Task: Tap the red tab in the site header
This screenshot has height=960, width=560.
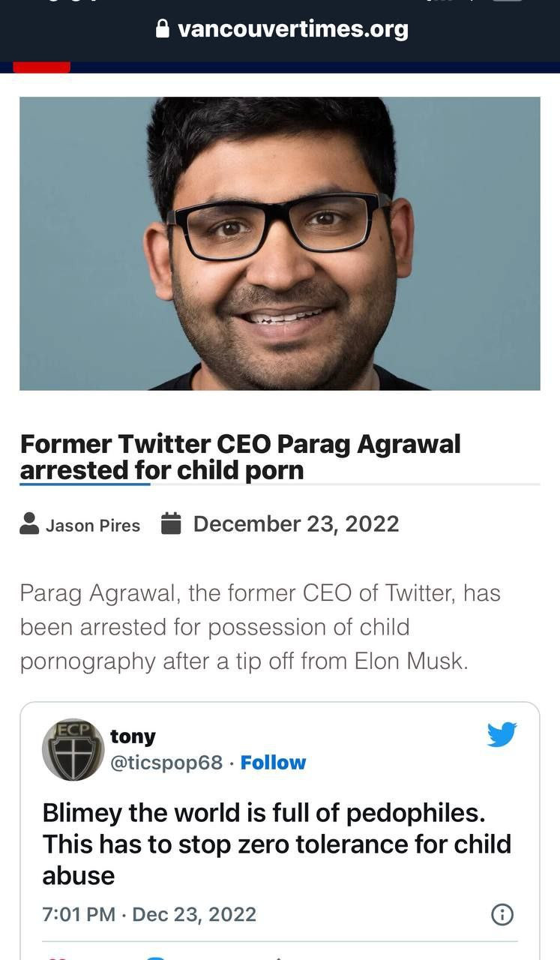Action: (42, 67)
